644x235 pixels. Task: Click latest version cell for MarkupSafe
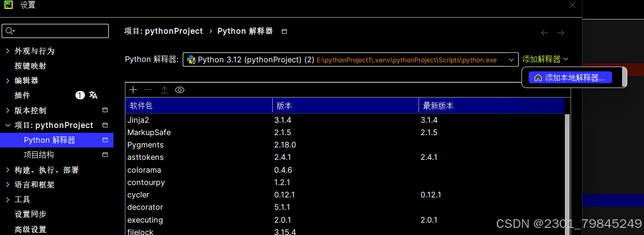coord(429,132)
